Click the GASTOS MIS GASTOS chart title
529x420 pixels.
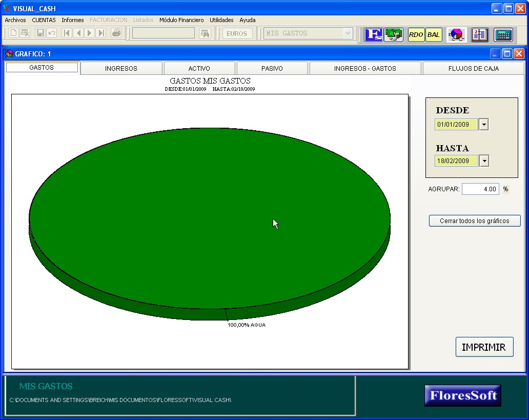210,81
